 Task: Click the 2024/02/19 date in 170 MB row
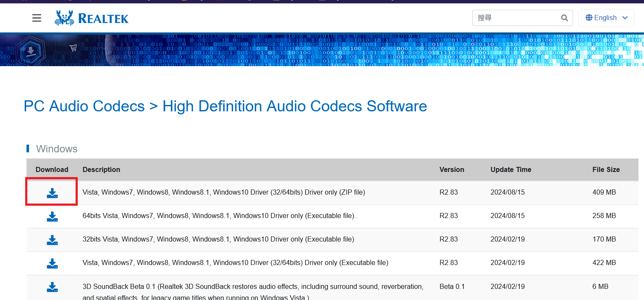point(508,239)
